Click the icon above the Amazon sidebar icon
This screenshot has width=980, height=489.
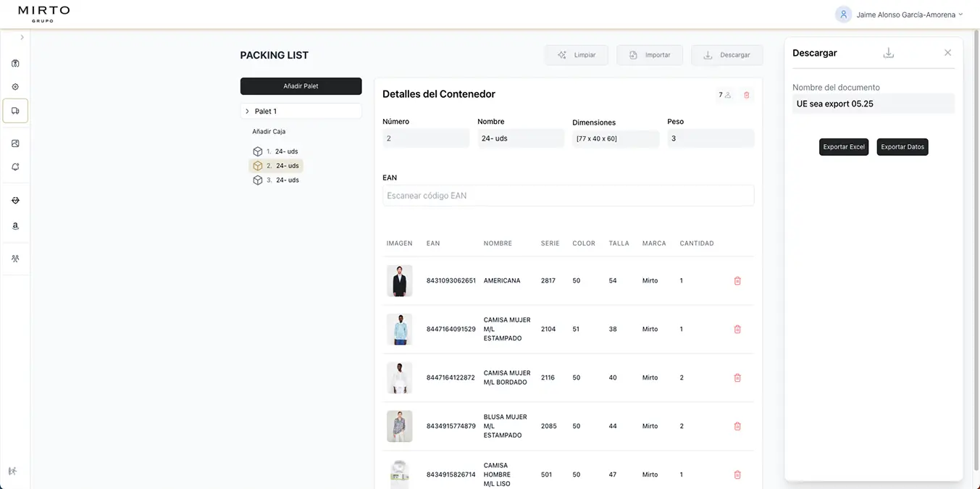pyautogui.click(x=15, y=201)
